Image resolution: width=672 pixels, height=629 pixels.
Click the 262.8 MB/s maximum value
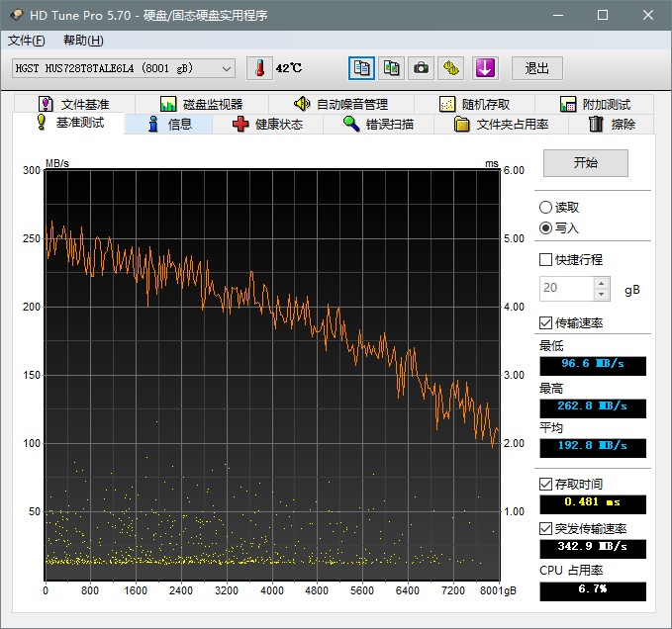pos(593,407)
